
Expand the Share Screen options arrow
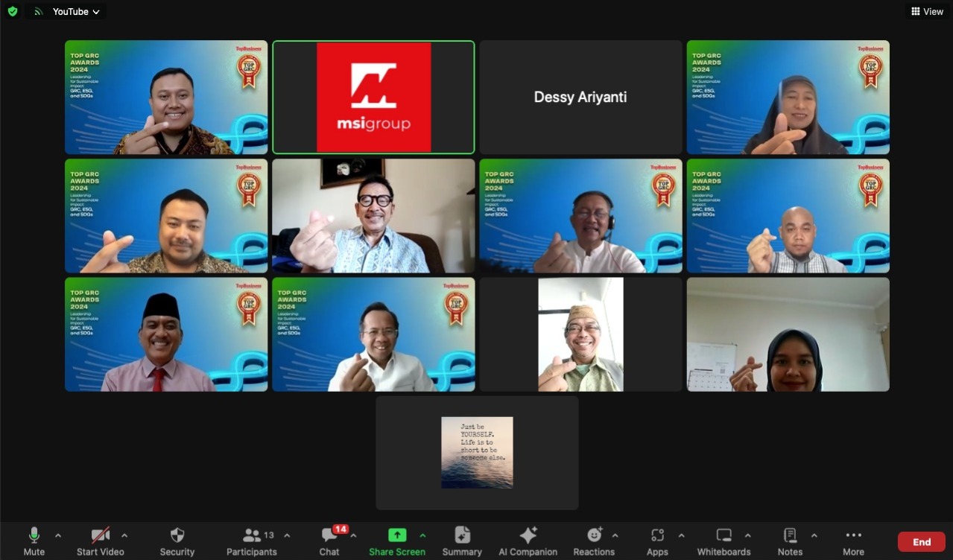[x=422, y=535]
